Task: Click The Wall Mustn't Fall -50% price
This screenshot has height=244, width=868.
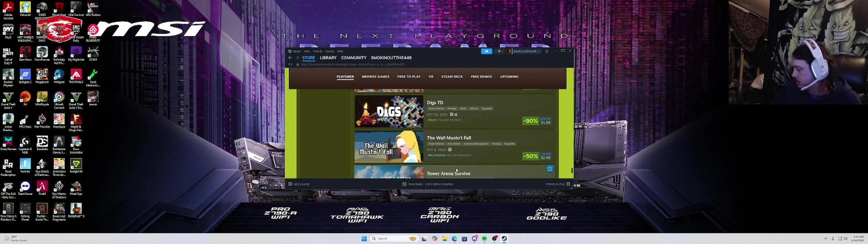Action: coord(537,156)
